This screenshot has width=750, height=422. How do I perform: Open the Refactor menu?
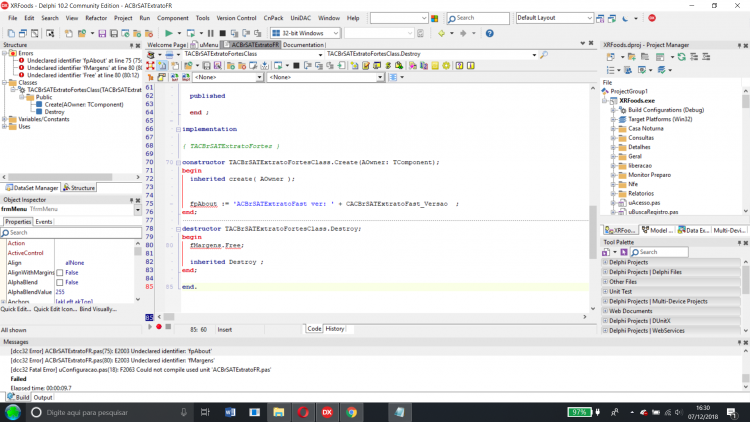[x=96, y=18]
